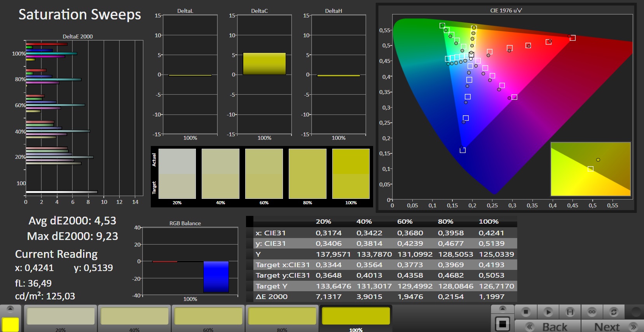Click the Saturation Sweeps heading
The width and height of the screenshot is (644, 332).
80,14
